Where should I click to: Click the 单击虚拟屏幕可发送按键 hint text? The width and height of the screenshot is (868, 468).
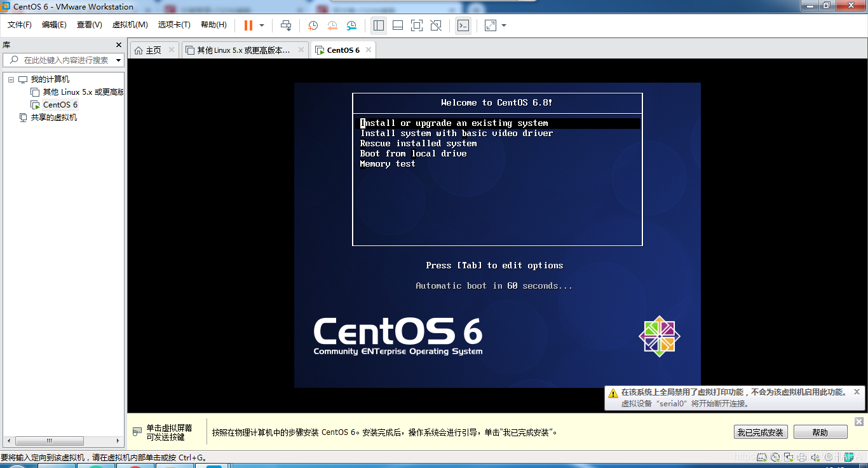pyautogui.click(x=169, y=432)
